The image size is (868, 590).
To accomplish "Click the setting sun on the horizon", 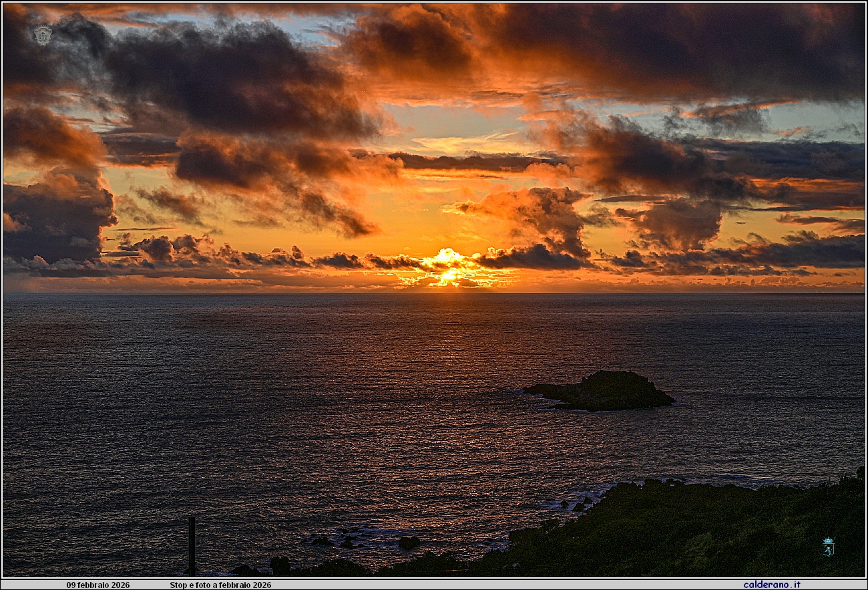I will 449,274.
